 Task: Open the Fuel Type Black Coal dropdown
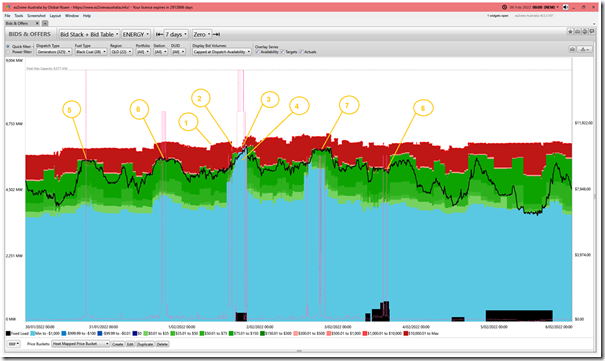coord(91,52)
